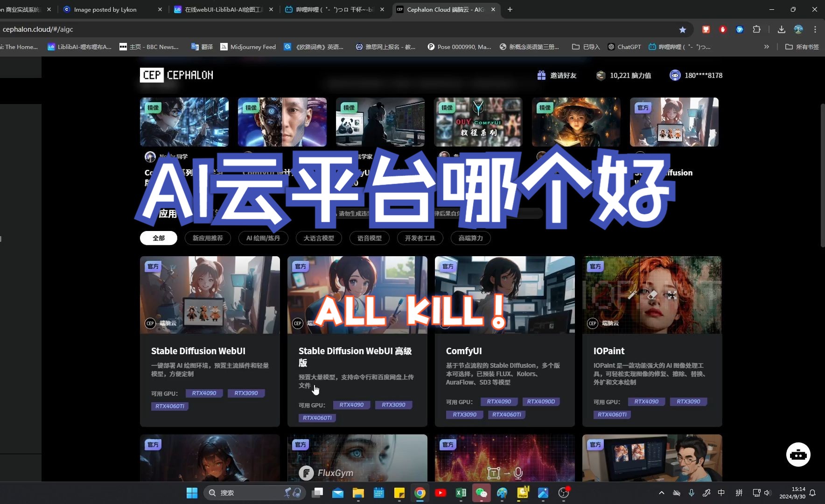Open Task View in the taskbar
This screenshot has height=504, width=825.
pos(317,493)
